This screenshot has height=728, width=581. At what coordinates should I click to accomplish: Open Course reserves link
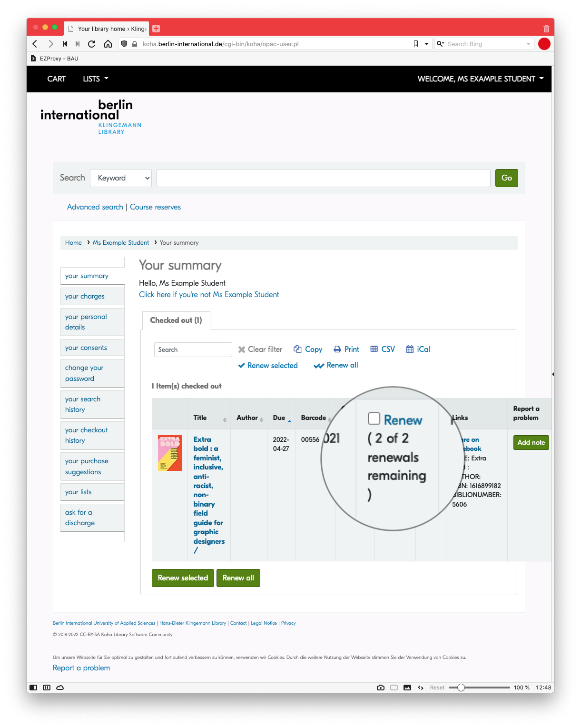coord(156,207)
